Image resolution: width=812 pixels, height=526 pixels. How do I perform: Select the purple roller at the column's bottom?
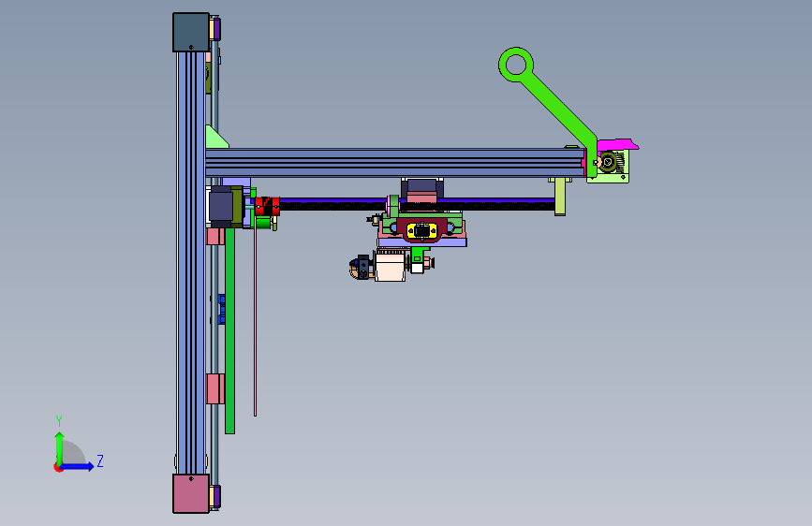point(216,496)
